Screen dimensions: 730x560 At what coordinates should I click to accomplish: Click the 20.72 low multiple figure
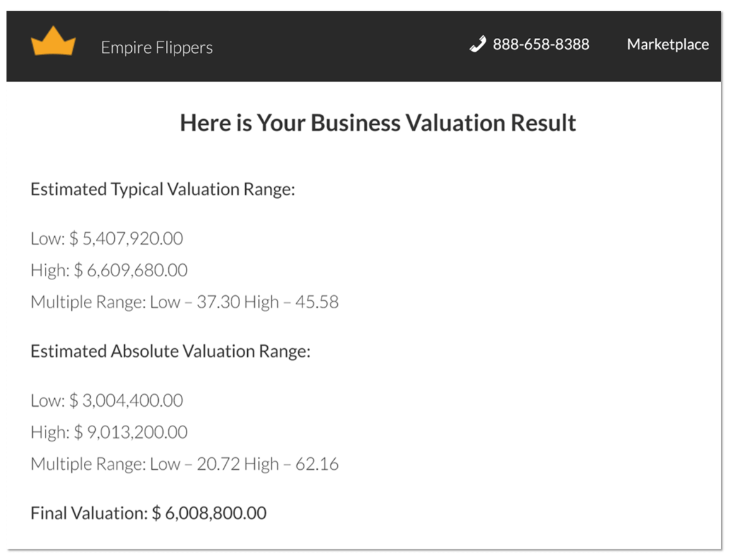[x=218, y=464]
